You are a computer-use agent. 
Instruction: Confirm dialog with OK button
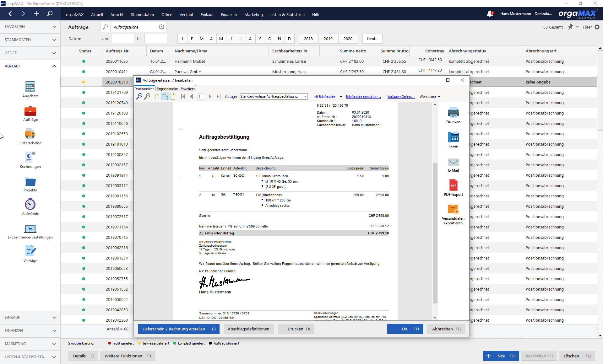tap(405, 329)
